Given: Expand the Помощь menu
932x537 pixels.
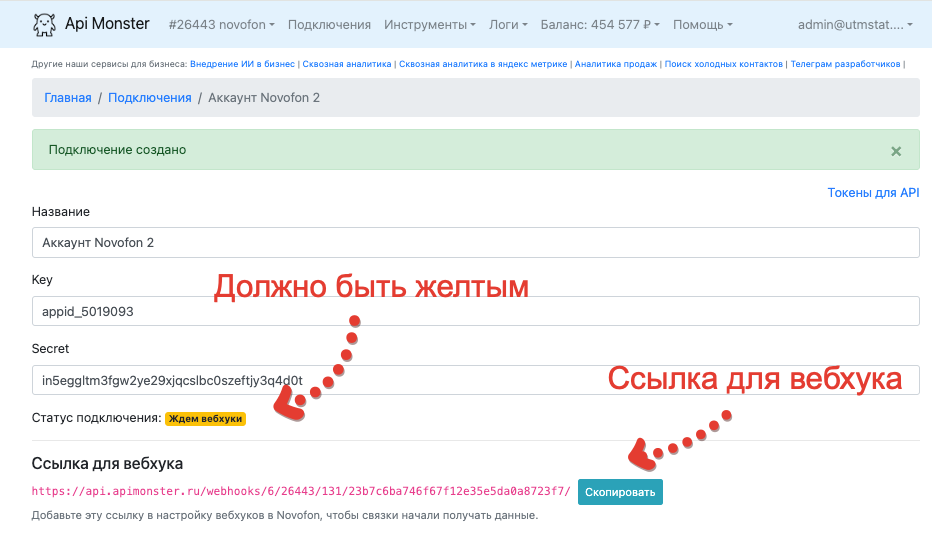Looking at the screenshot, I should [703, 25].
